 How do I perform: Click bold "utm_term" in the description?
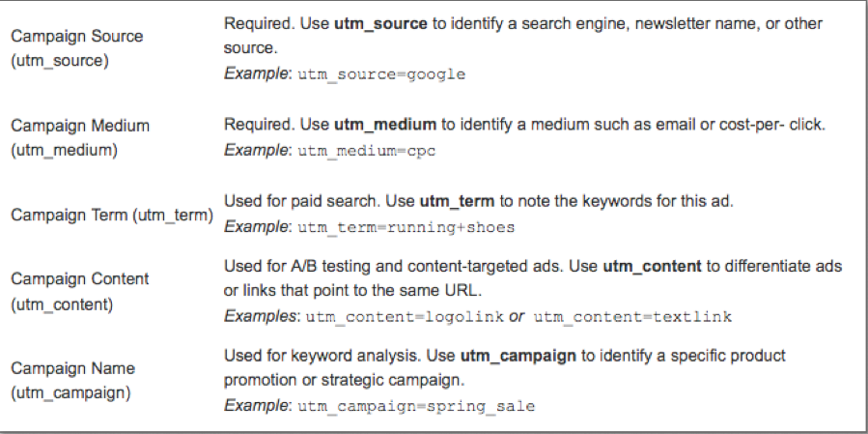[452, 201]
